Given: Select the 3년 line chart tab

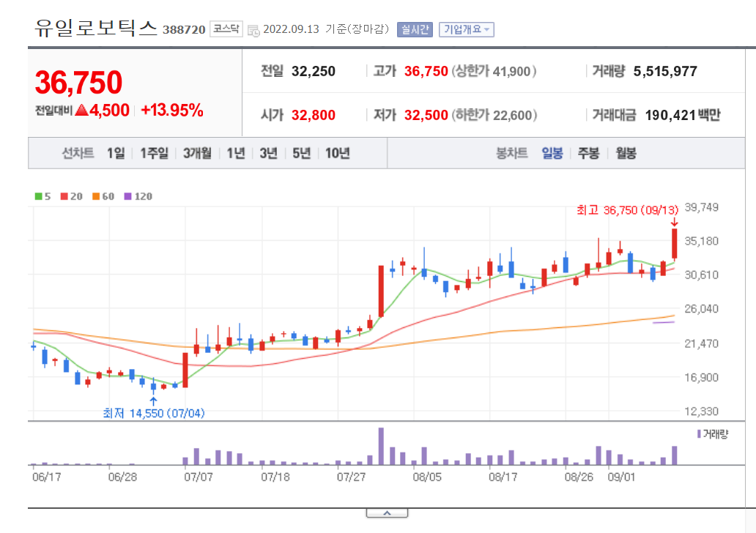Looking at the screenshot, I should coord(269,153).
